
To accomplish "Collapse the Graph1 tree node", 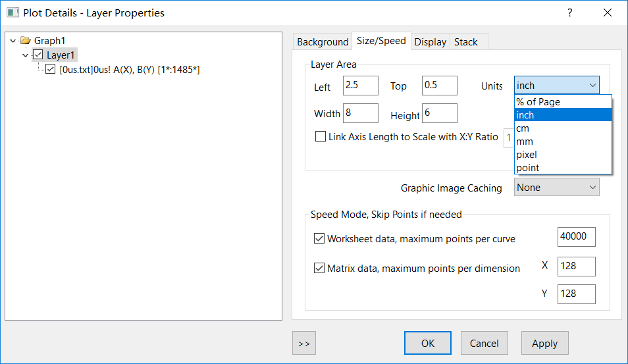I will tap(13, 41).
